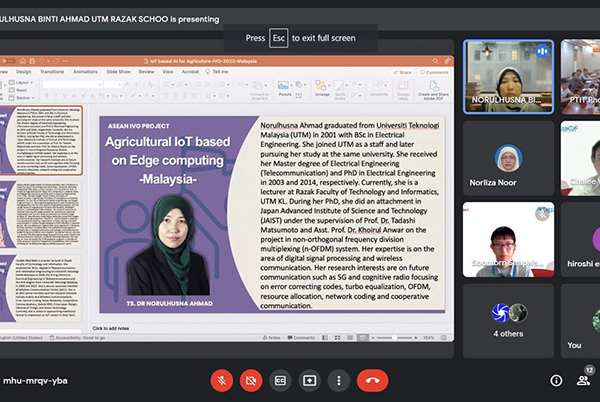Select NORULHUSNA participant video tile

coord(508,75)
